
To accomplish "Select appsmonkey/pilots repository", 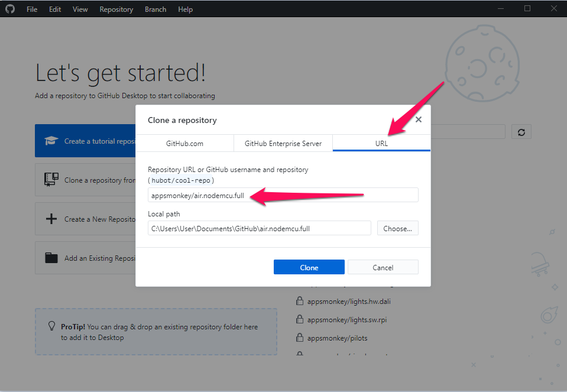I will 337,338.
